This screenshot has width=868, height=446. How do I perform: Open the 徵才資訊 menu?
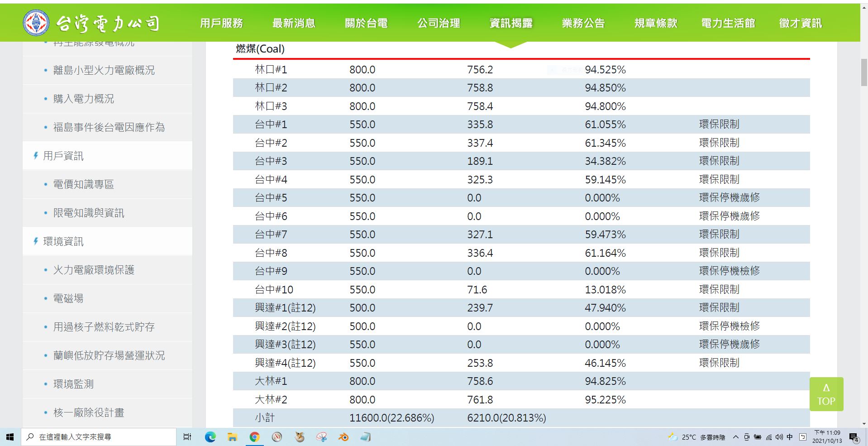[x=801, y=23]
